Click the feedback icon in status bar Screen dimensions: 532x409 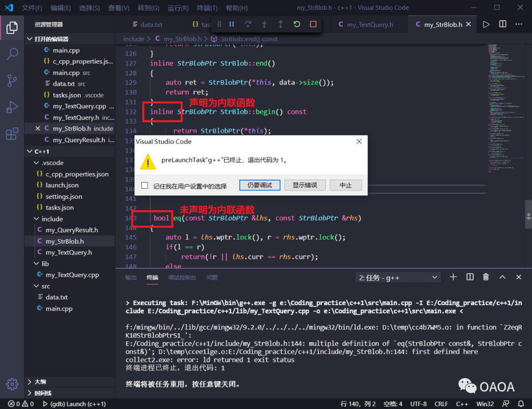[505, 404]
